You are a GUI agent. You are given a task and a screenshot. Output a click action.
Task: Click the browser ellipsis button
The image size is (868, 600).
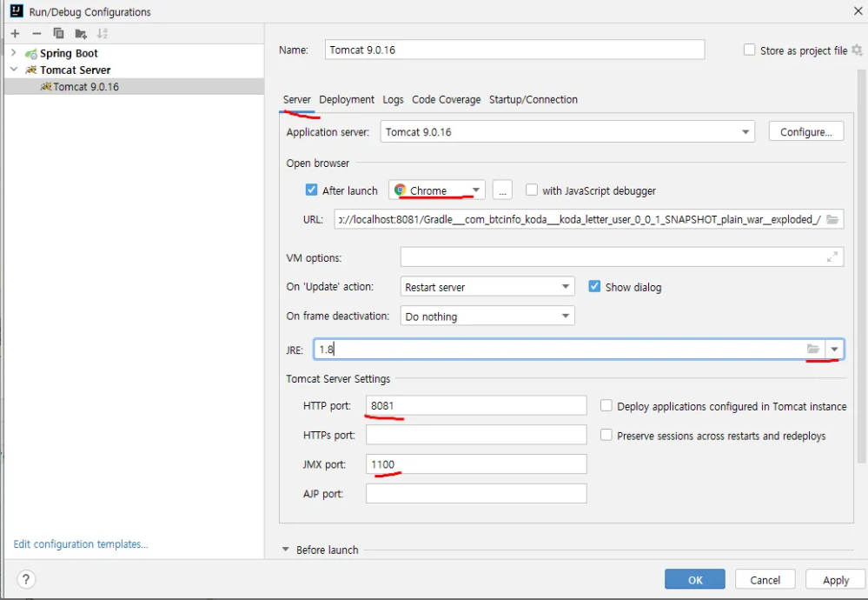click(502, 190)
